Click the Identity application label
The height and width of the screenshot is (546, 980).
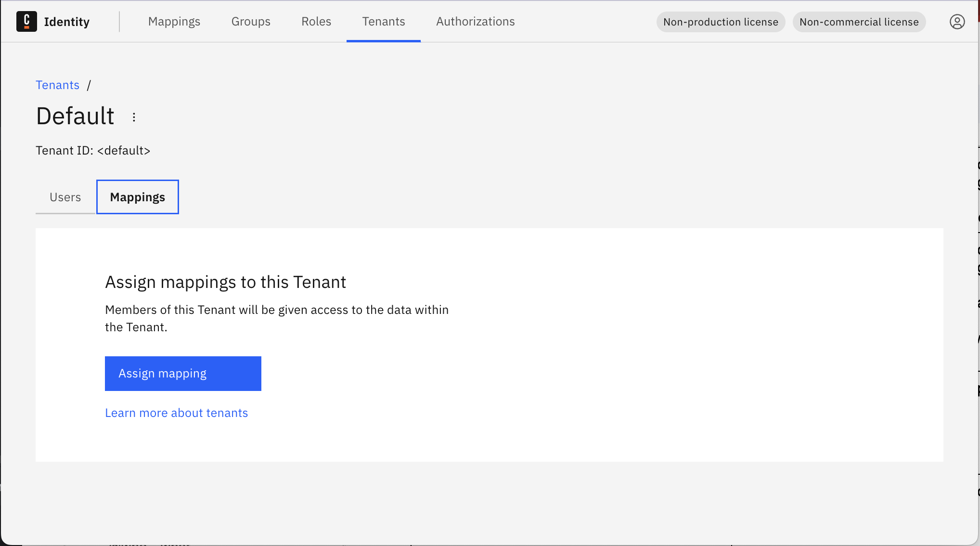pos(67,21)
